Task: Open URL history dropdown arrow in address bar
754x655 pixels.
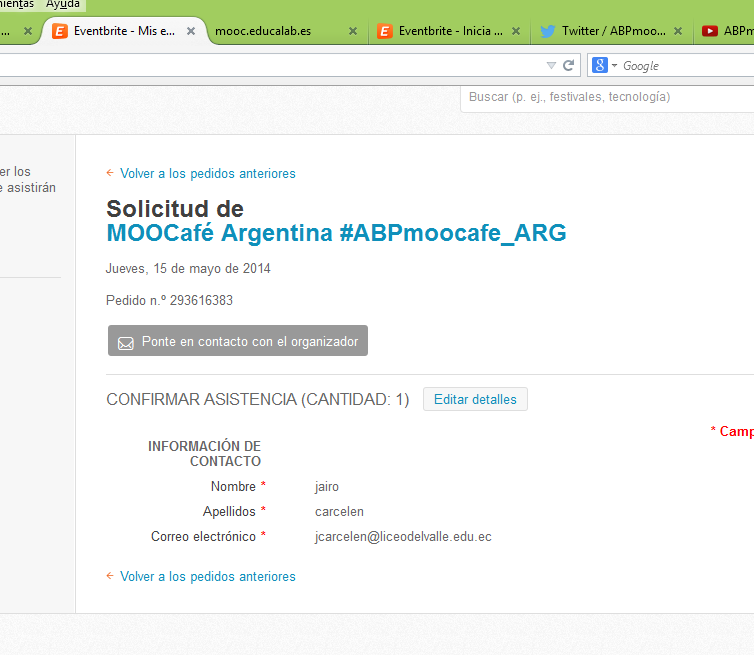Action: pos(551,66)
